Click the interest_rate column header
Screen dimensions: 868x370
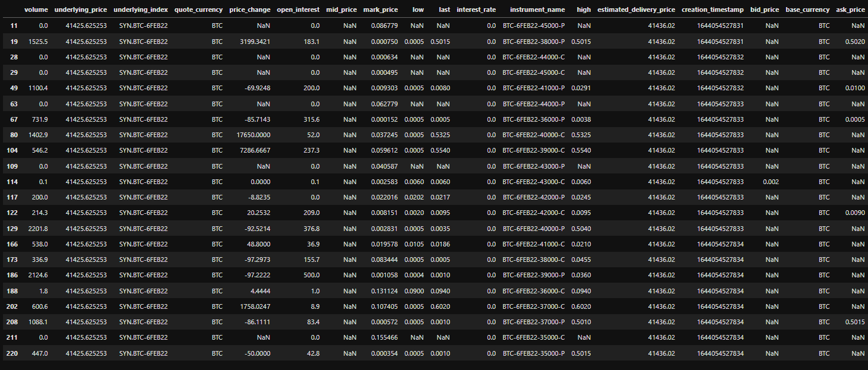476,10
